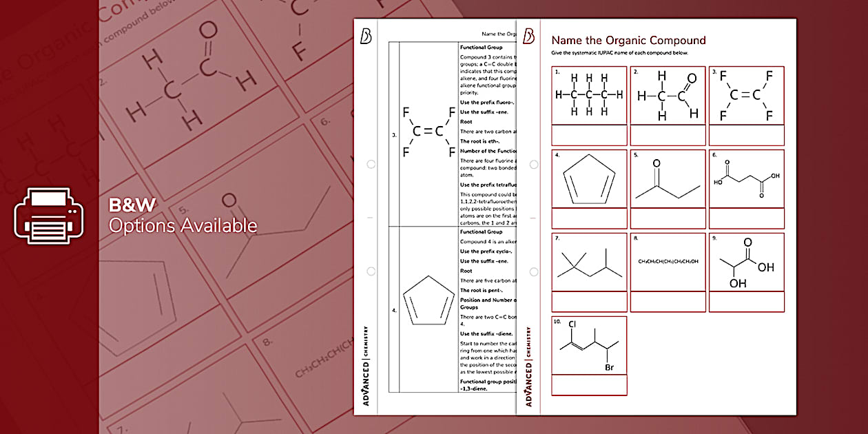Click the condensed formula in box 8
The height and width of the screenshot is (434, 868).
[x=668, y=262]
